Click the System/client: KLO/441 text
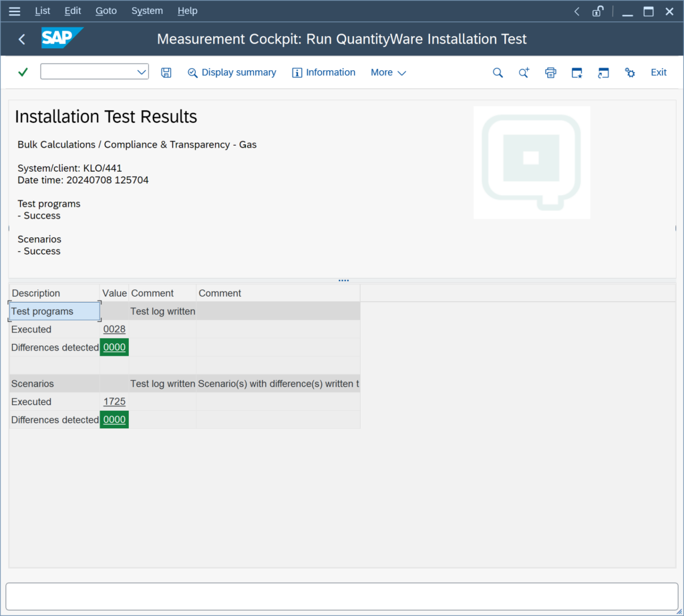The height and width of the screenshot is (616, 684). coord(69,168)
